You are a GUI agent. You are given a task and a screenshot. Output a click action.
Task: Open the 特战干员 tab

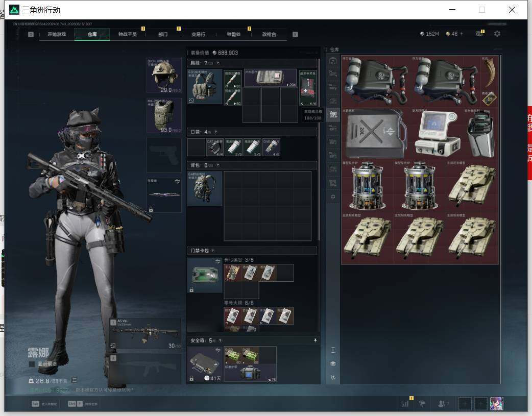pyautogui.click(x=128, y=34)
